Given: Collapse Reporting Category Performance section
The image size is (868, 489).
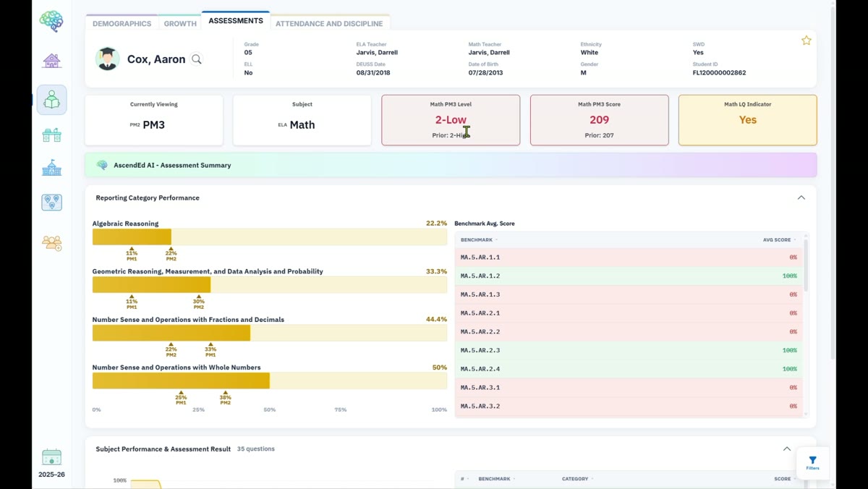Looking at the screenshot, I should [801, 197].
